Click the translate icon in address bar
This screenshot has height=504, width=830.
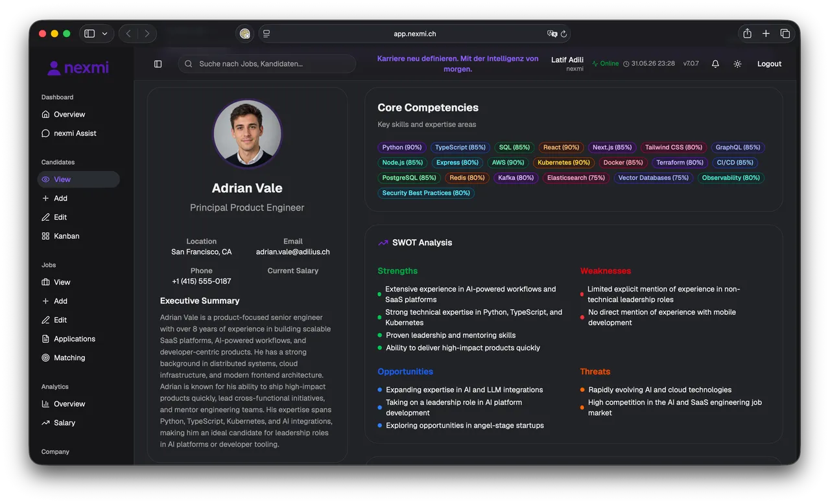(552, 34)
